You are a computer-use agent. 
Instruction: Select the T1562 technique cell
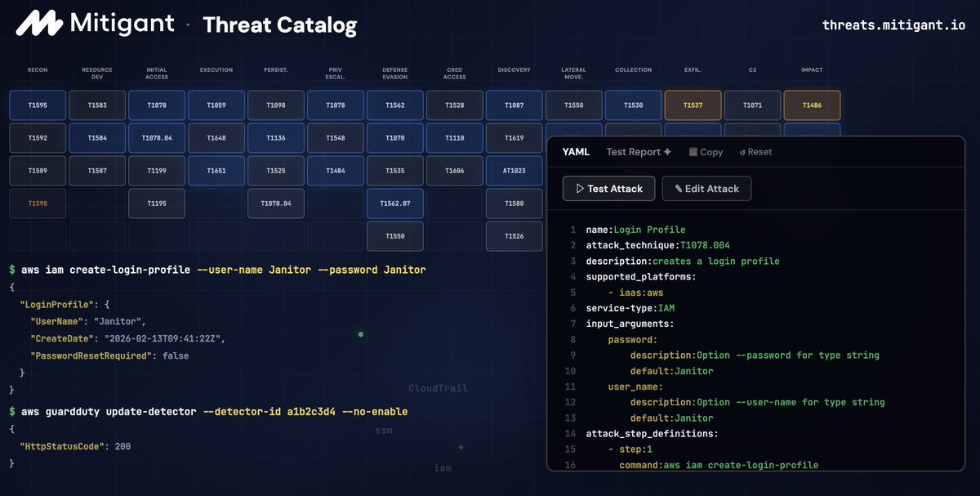(395, 105)
